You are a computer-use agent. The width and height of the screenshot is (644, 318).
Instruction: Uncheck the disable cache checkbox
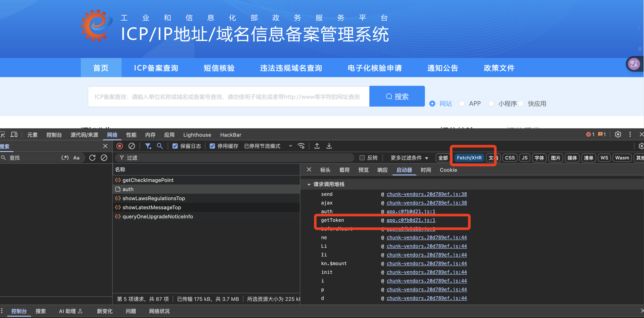212,146
